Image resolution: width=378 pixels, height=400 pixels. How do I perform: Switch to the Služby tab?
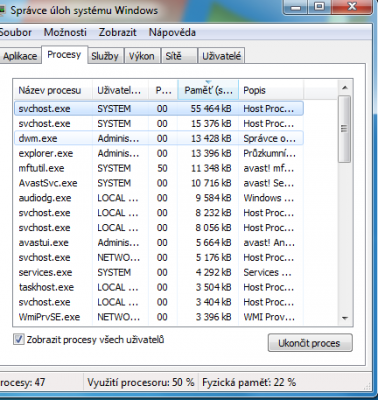[x=105, y=56]
